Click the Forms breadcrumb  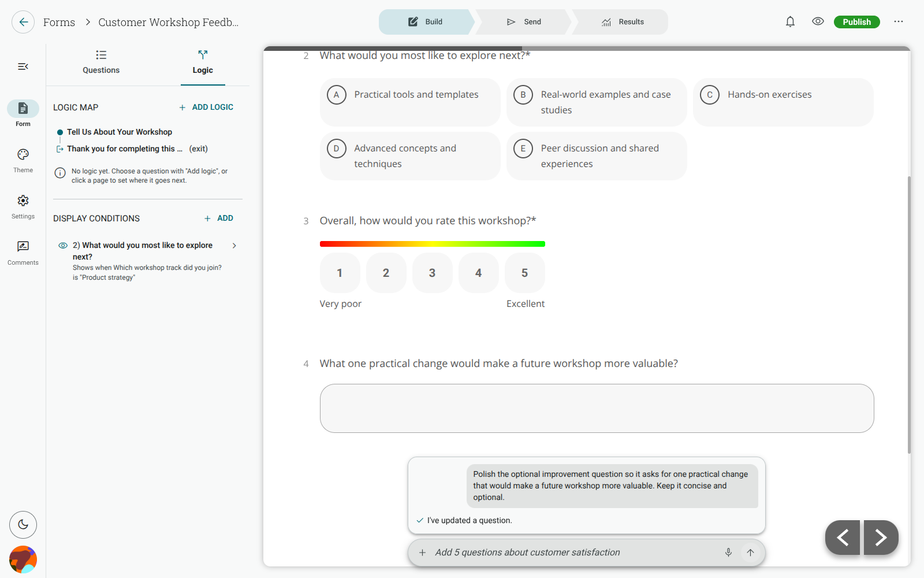pyautogui.click(x=59, y=22)
